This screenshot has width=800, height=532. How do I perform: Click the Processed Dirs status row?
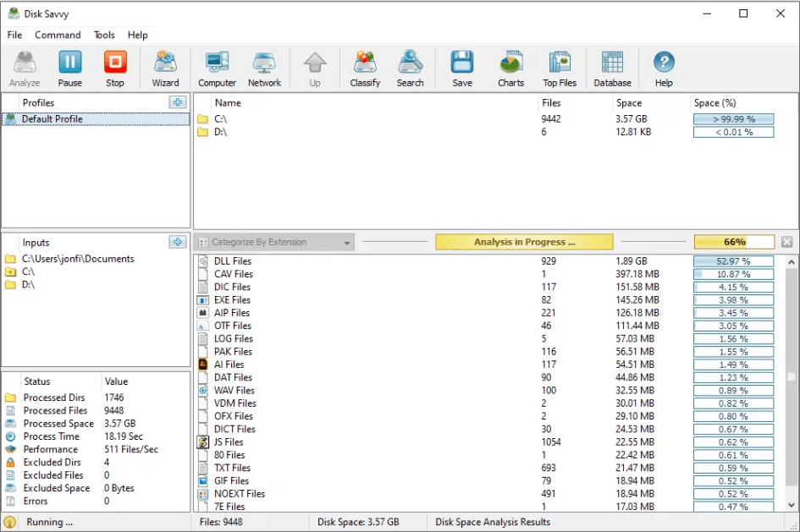(96, 398)
